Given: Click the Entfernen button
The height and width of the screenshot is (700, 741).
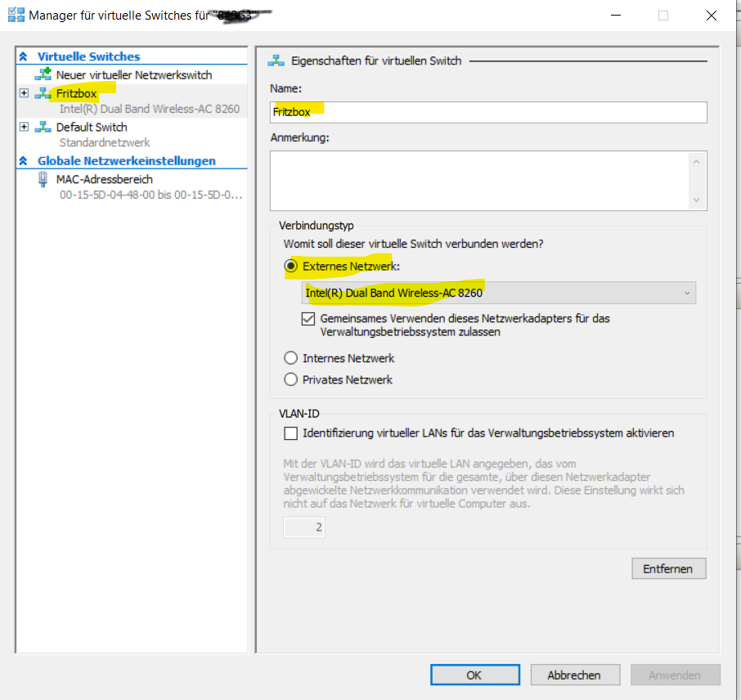Looking at the screenshot, I should pyautogui.click(x=669, y=568).
